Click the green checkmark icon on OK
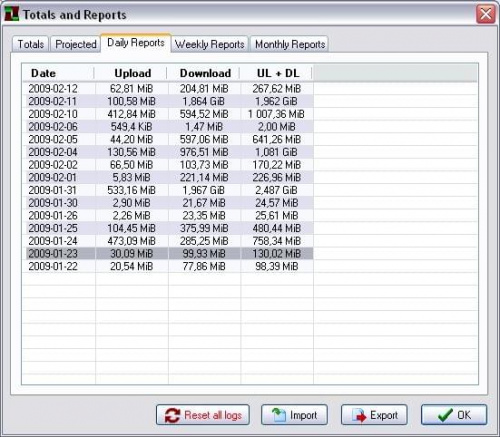Image resolution: width=500 pixels, height=437 pixels. point(445,415)
